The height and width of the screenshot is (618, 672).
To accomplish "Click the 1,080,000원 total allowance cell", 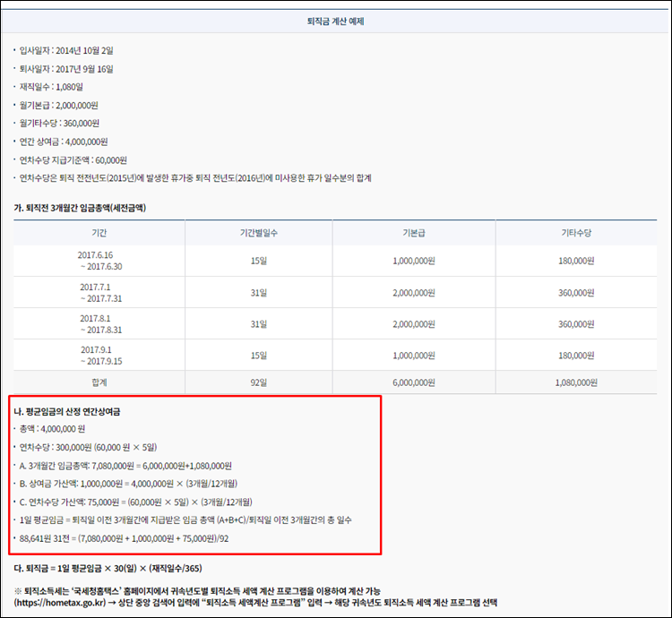I will point(576,382).
